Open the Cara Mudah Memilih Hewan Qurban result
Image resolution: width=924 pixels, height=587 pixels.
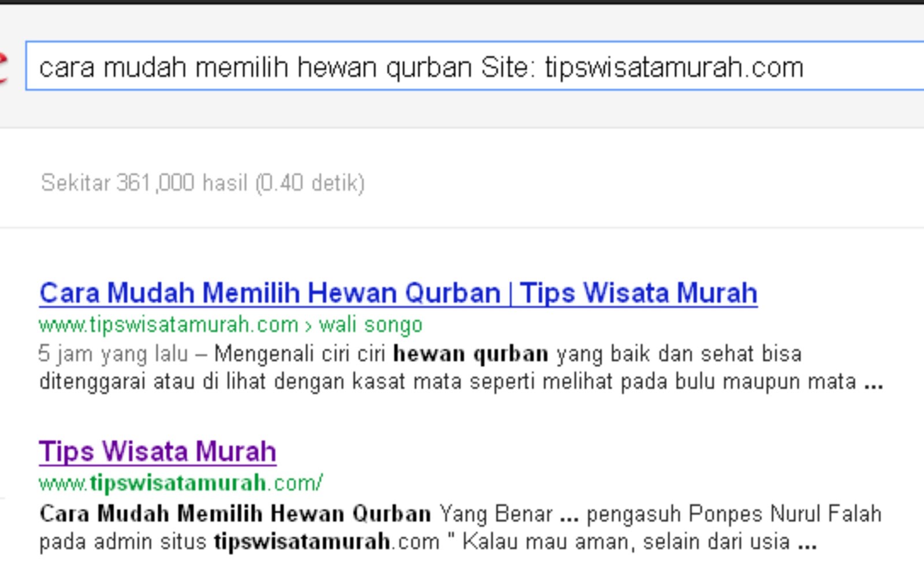398,293
